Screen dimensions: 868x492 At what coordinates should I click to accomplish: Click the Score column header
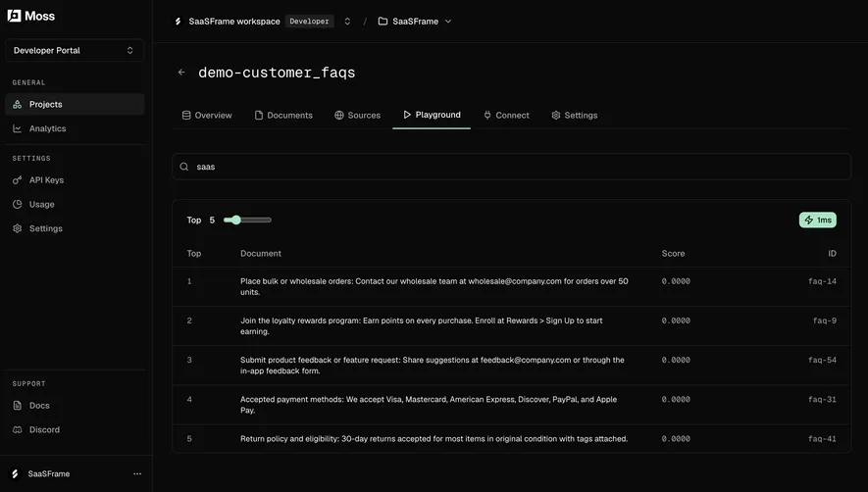(673, 254)
